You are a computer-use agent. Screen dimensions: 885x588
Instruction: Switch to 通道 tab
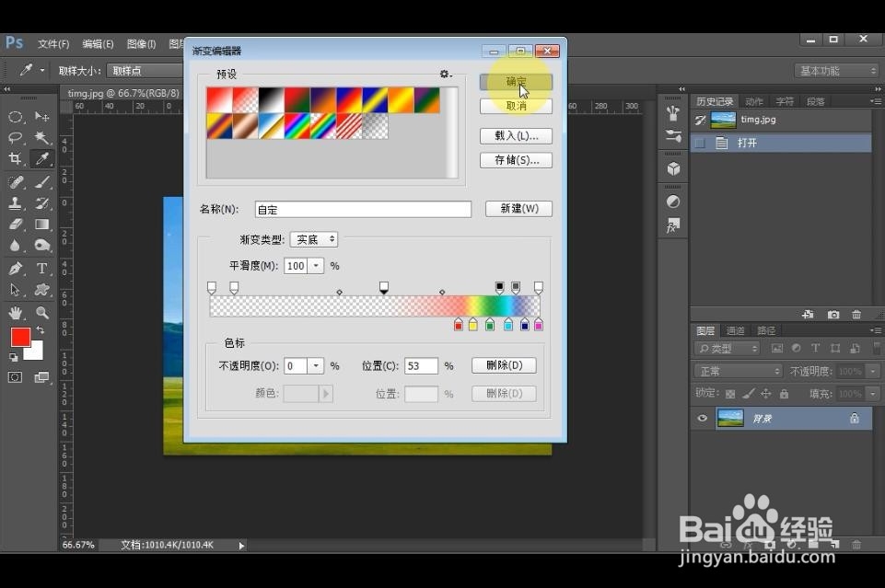point(735,330)
